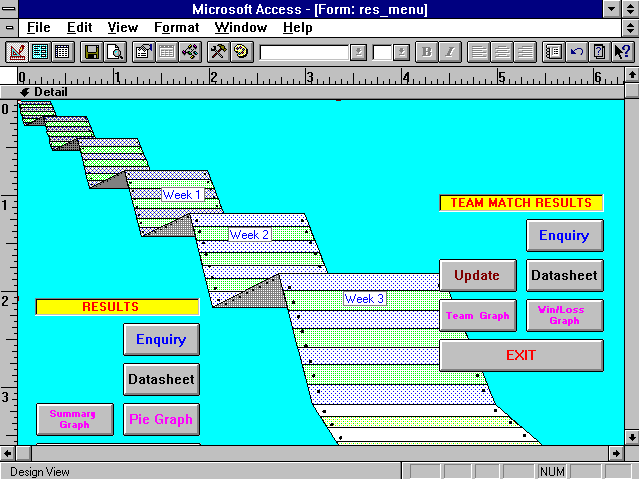The width and height of the screenshot is (639, 479).
Task: Click the Save floppy disk icon
Action: (x=92, y=51)
